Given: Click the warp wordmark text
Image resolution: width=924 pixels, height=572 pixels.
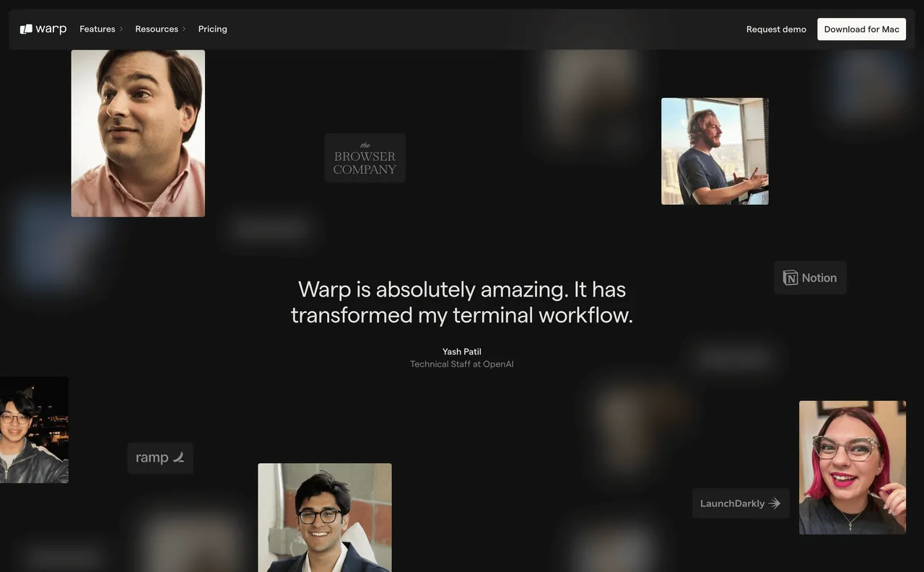Looking at the screenshot, I should tap(51, 29).
